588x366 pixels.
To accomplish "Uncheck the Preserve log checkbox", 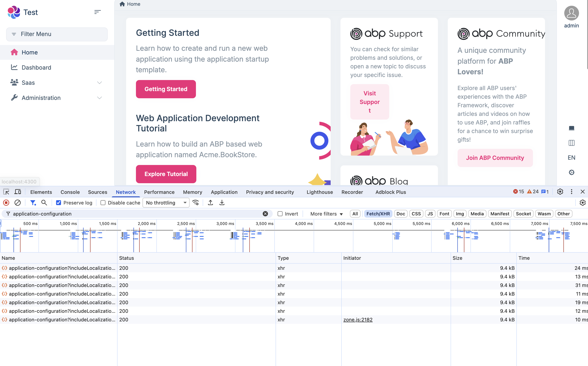I will 58,203.
